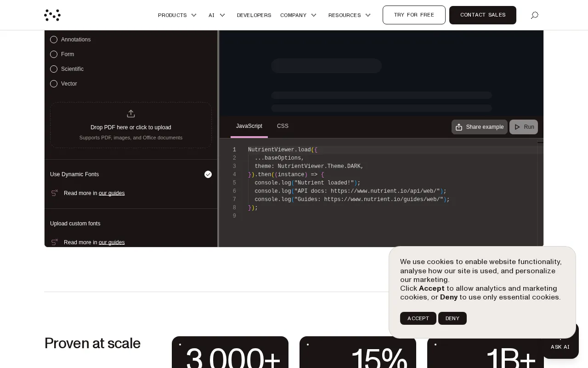Click the "Nutrient loaded!" console.log line
The width and height of the screenshot is (588, 368).
307,183
